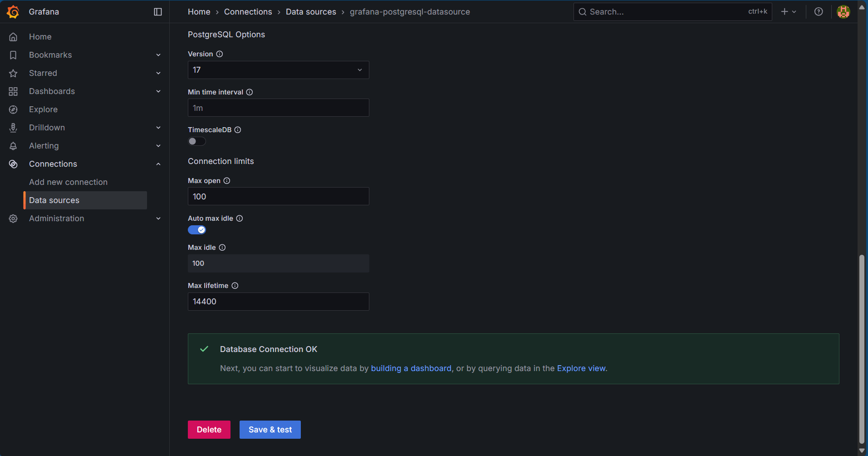Click the Connections breadcrumb link

pyautogui.click(x=248, y=12)
